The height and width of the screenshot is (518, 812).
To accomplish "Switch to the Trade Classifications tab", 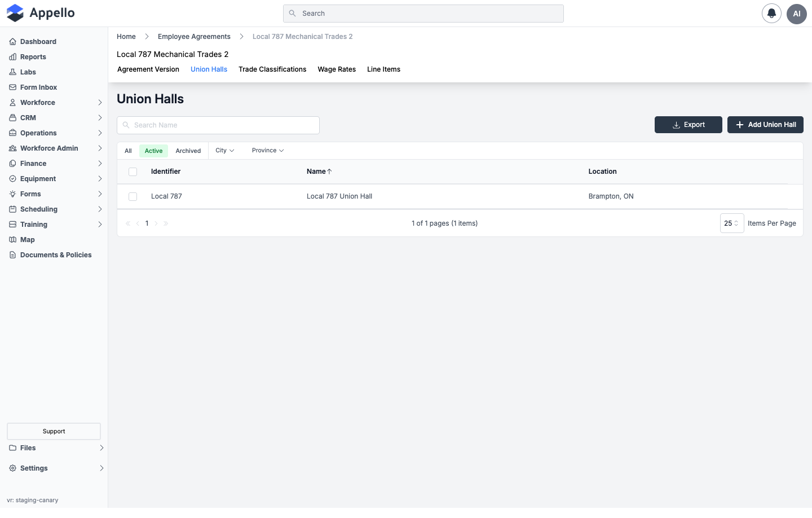I will 272,69.
